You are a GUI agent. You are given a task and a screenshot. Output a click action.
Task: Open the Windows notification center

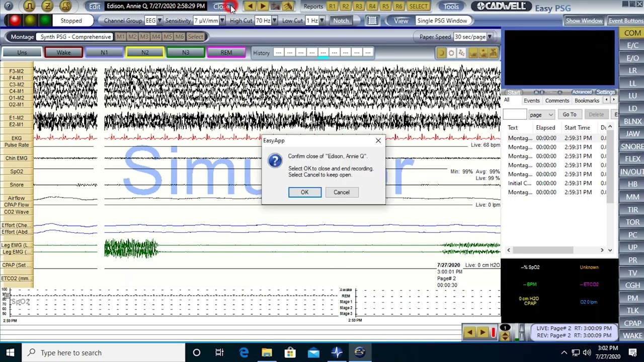pos(633,352)
